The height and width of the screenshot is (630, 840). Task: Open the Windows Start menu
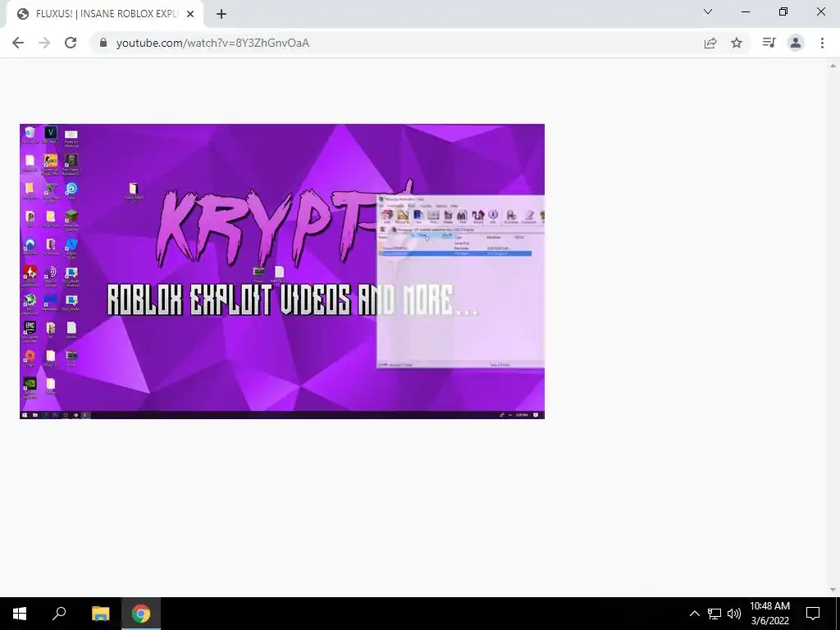pyautogui.click(x=20, y=614)
